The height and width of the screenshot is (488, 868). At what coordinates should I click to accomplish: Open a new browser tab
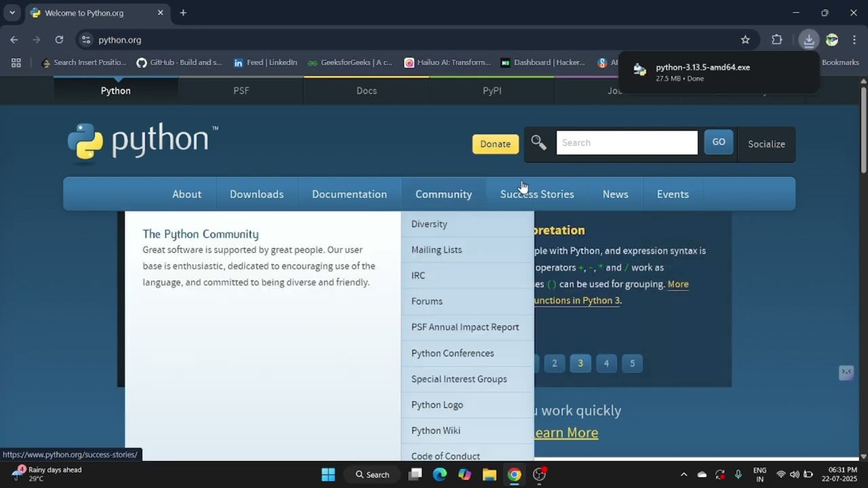[183, 12]
